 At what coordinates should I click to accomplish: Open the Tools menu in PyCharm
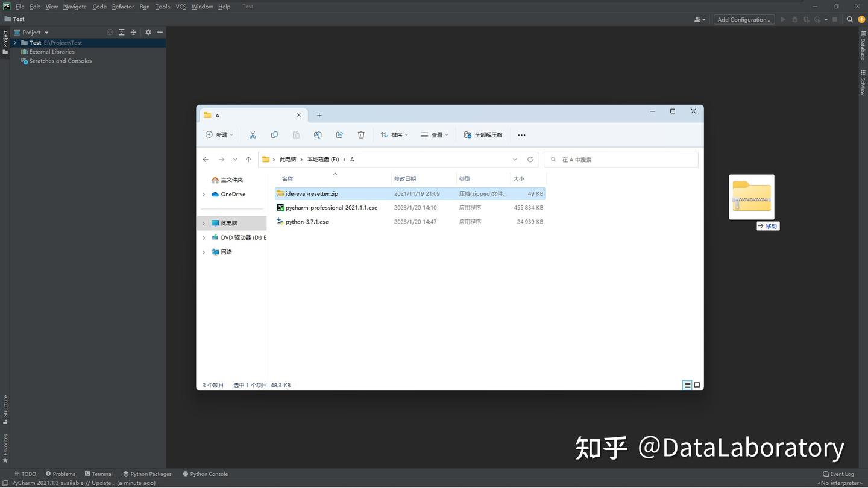162,6
